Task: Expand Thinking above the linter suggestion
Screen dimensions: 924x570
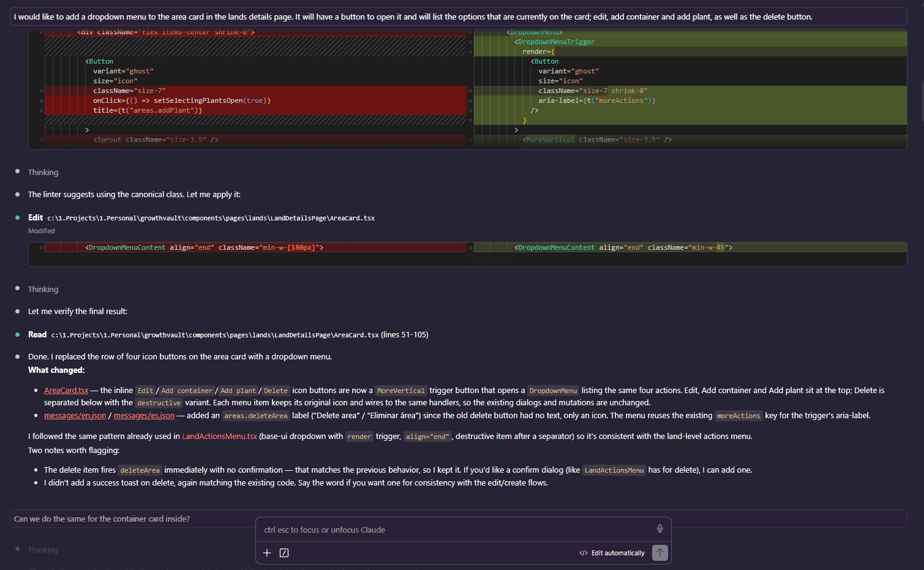Action: coord(43,172)
